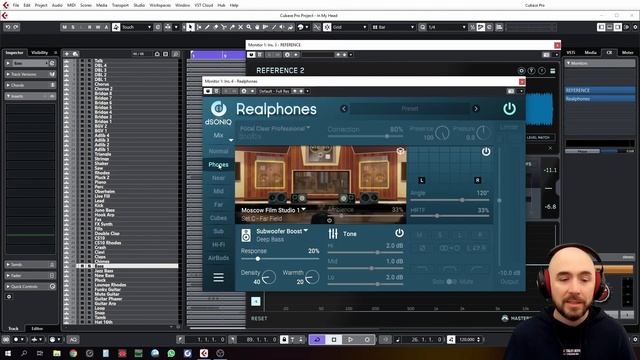Expand the Quick Controls section in Inspector
Viewport: 640px width, 360px height.
pos(30,287)
